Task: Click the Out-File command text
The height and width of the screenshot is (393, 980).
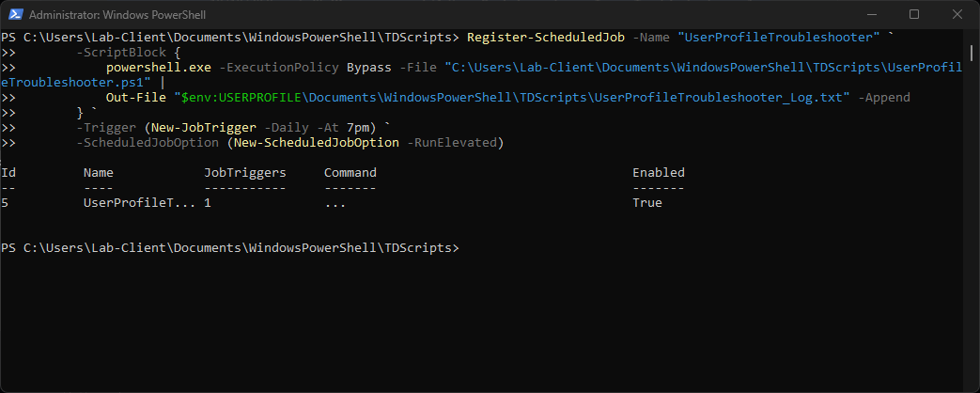Action: (x=136, y=98)
